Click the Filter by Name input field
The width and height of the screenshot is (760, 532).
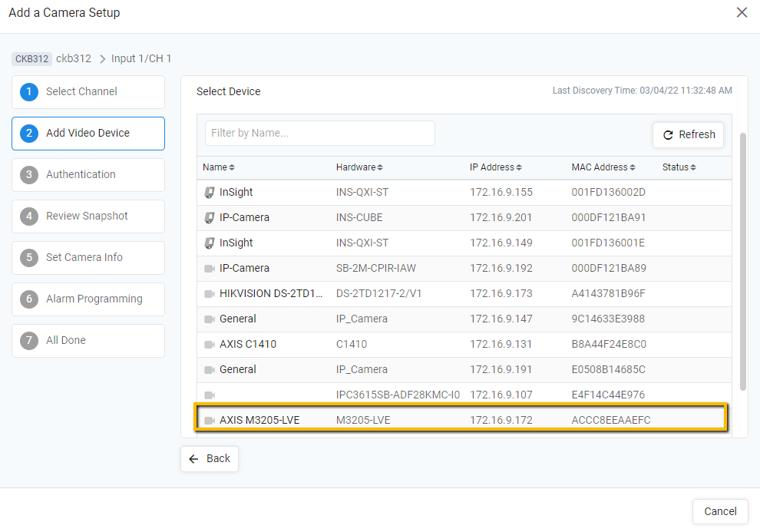click(320, 134)
